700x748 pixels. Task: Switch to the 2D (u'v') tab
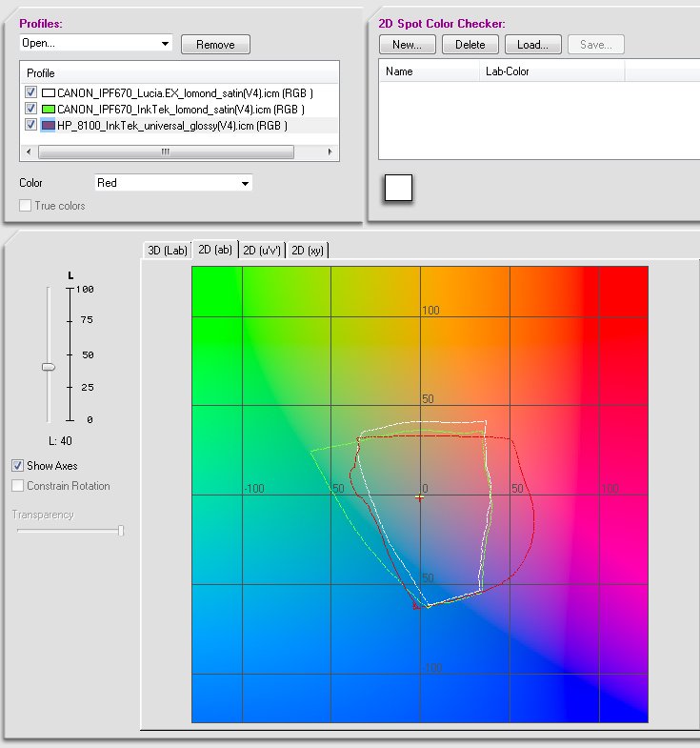pos(262,250)
